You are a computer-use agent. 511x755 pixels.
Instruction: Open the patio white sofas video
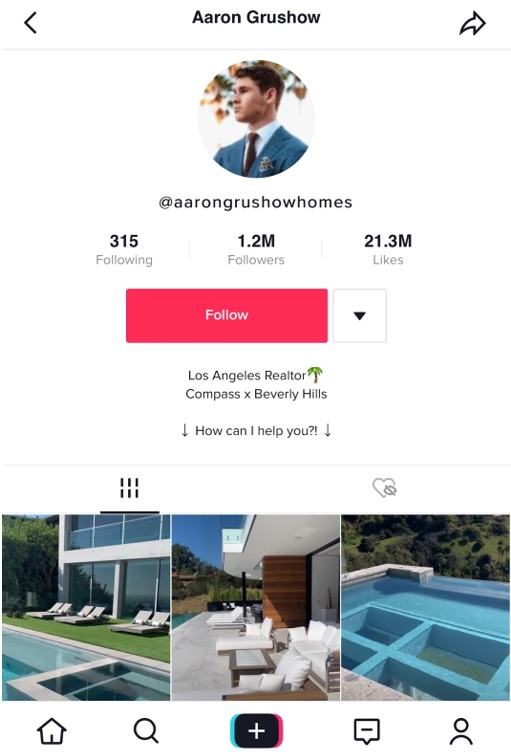click(256, 607)
